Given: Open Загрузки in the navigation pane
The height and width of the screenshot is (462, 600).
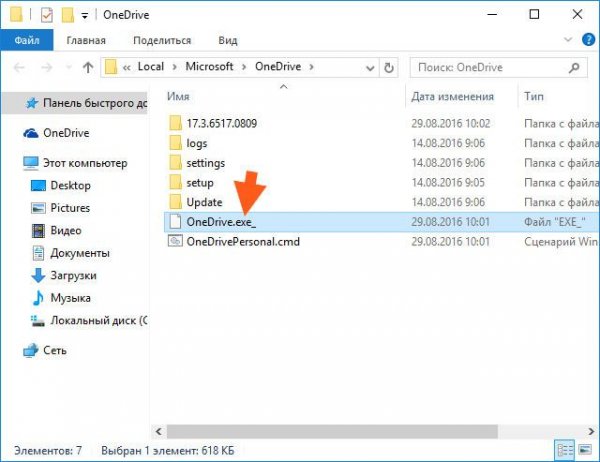Looking at the screenshot, I should [x=73, y=276].
